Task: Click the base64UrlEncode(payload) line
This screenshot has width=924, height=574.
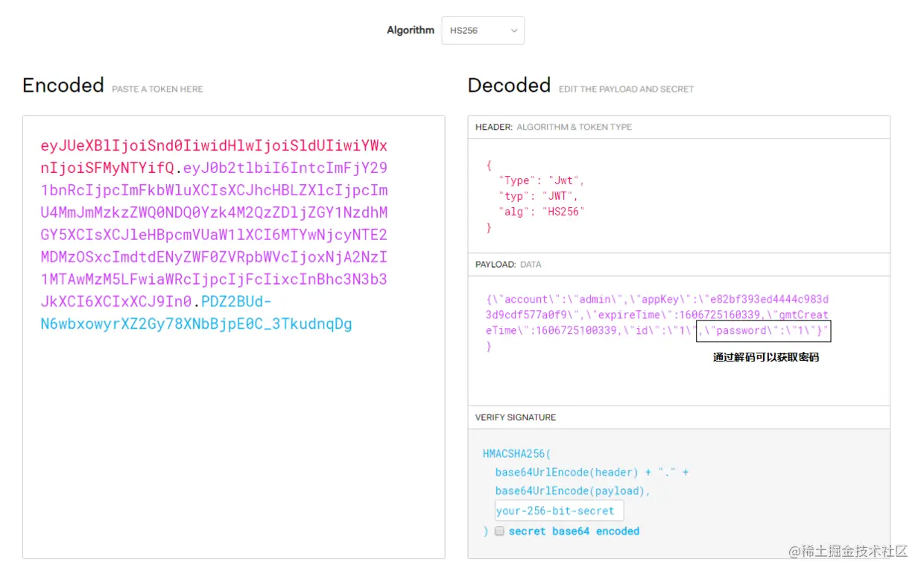Action: tap(573, 491)
